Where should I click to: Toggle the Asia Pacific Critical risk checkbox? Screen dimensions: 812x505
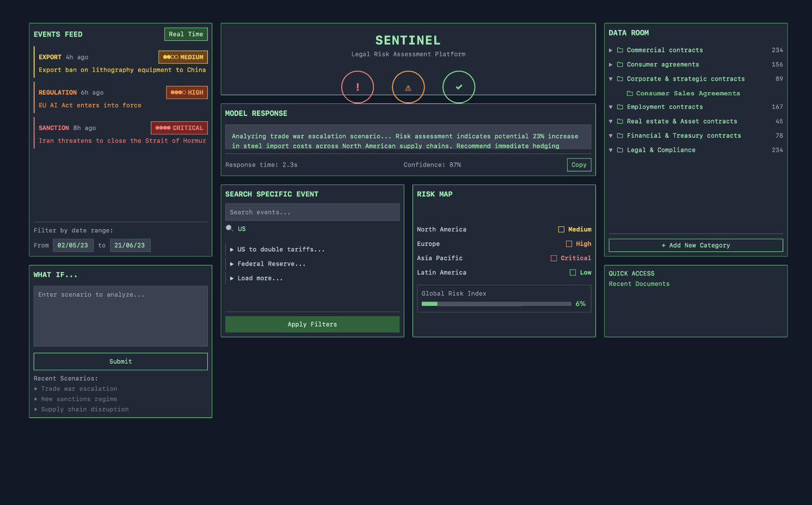click(x=553, y=258)
